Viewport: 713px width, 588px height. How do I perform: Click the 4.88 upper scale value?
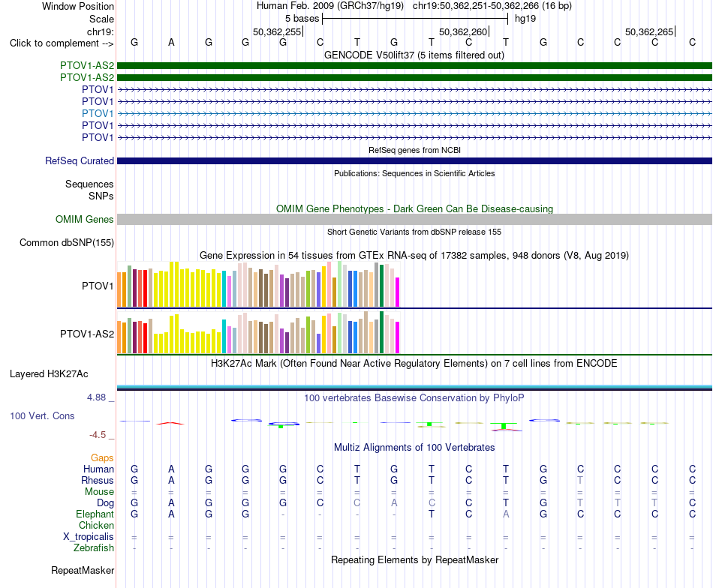(x=96, y=397)
